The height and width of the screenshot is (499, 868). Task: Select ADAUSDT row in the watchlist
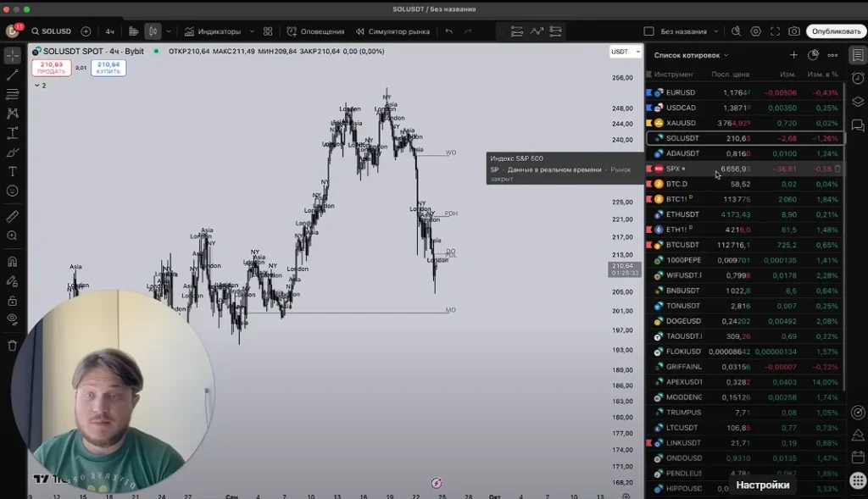[x=744, y=153]
